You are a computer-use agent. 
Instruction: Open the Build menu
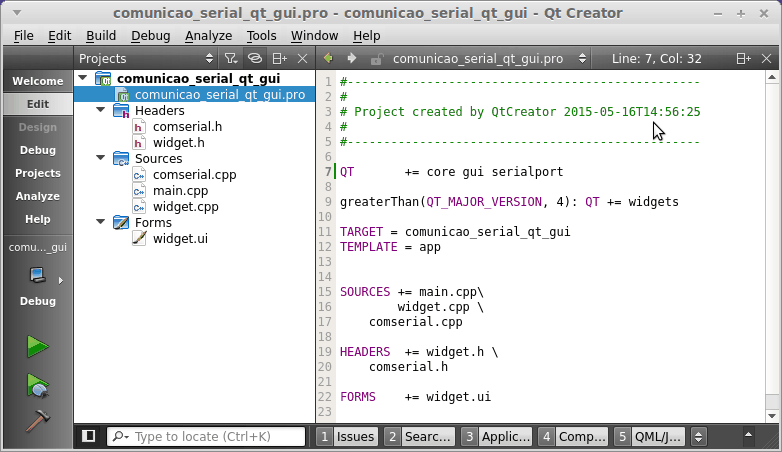pyautogui.click(x=101, y=36)
